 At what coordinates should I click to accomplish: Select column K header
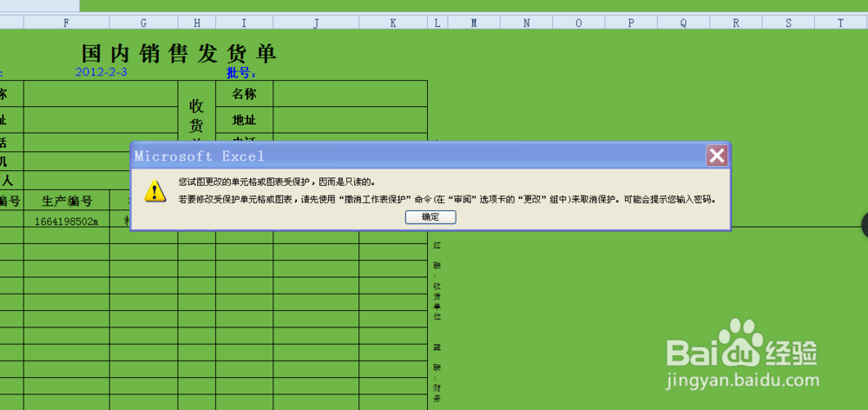(393, 23)
